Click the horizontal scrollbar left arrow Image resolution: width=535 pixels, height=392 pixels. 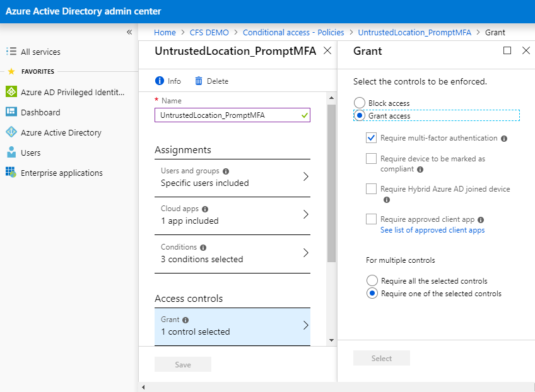tap(143, 387)
